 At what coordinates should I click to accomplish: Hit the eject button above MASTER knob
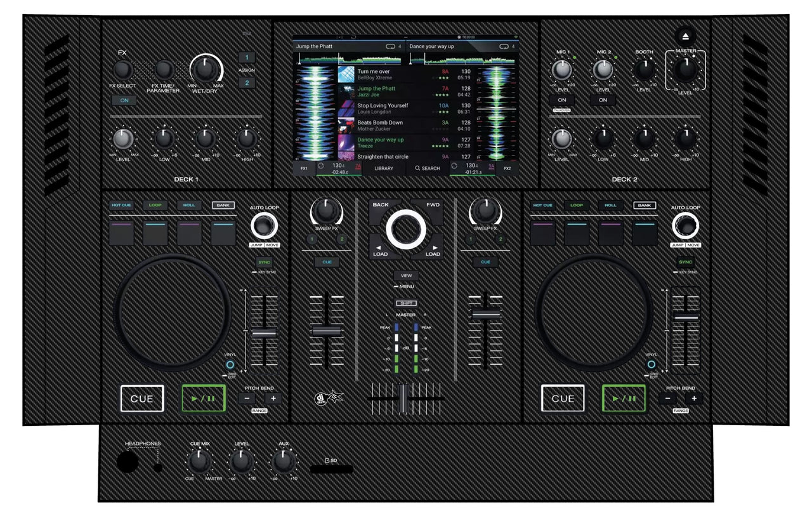pyautogui.click(x=686, y=36)
